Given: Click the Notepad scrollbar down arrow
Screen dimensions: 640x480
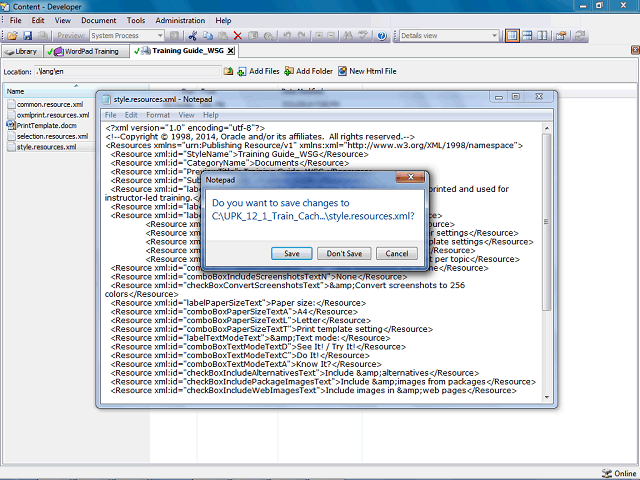Looking at the screenshot, I should tap(547, 397).
